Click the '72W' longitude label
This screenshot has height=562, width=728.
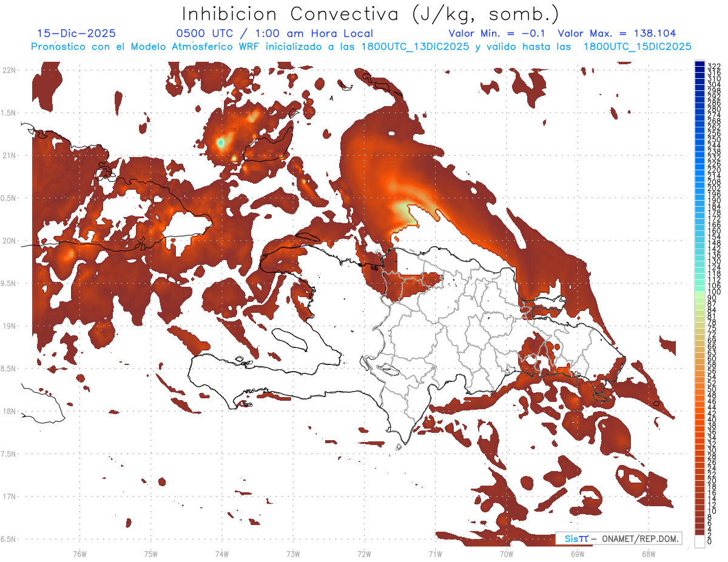[x=364, y=554]
